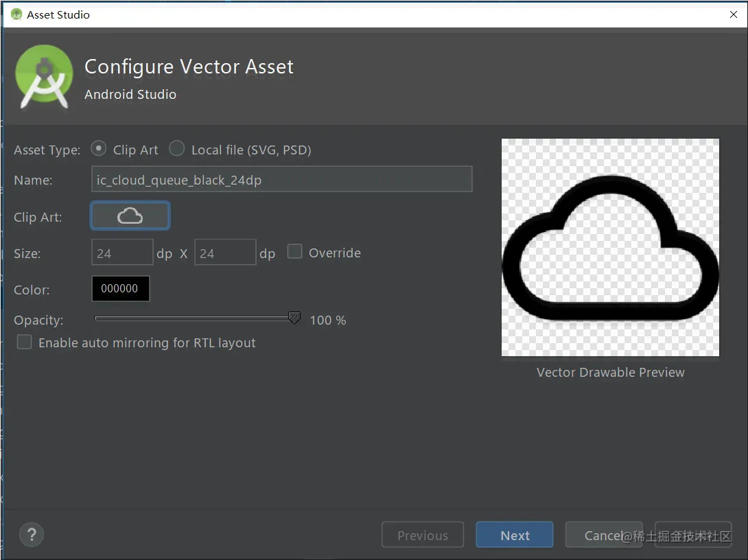Select the Clip Art asset type
Screen dimensions: 748x560
(98, 149)
